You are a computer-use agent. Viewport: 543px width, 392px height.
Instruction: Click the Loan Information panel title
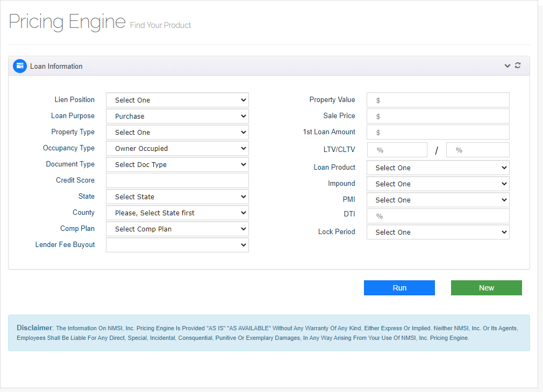(56, 67)
